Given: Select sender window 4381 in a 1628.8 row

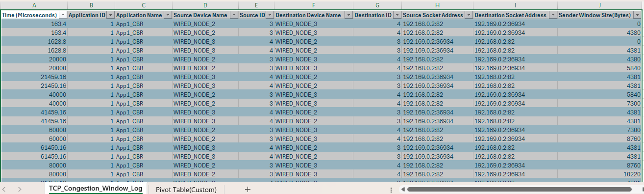Looking at the screenshot, I should [600, 50].
